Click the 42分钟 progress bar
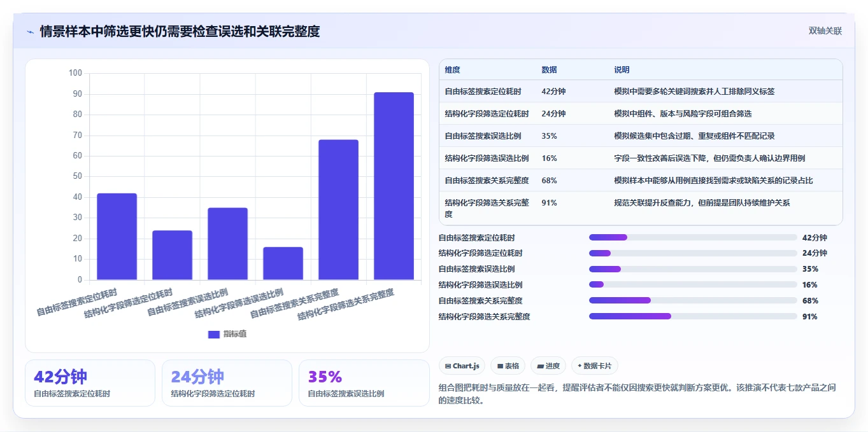This screenshot has height=432, width=868. [693, 237]
